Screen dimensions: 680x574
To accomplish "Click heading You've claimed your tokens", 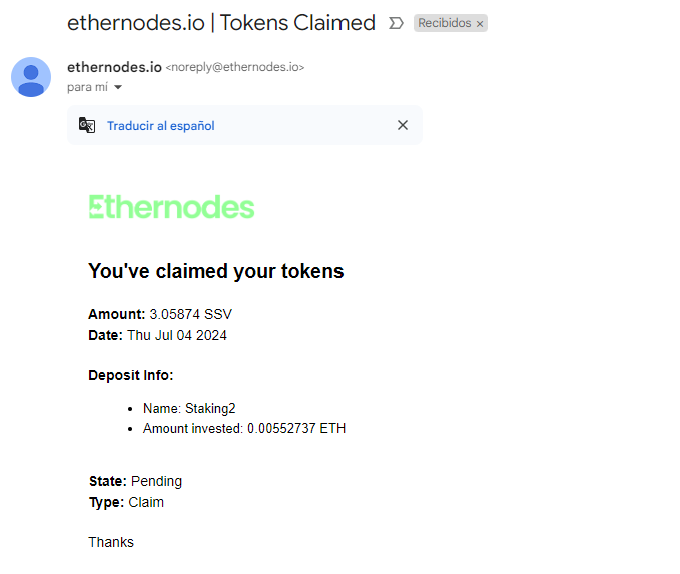I will click(x=216, y=271).
